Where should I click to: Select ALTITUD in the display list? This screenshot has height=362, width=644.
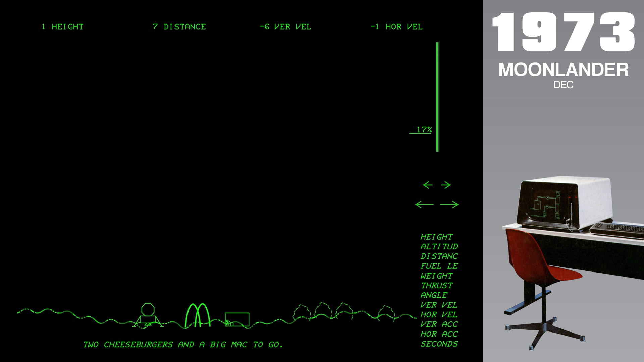(x=439, y=247)
